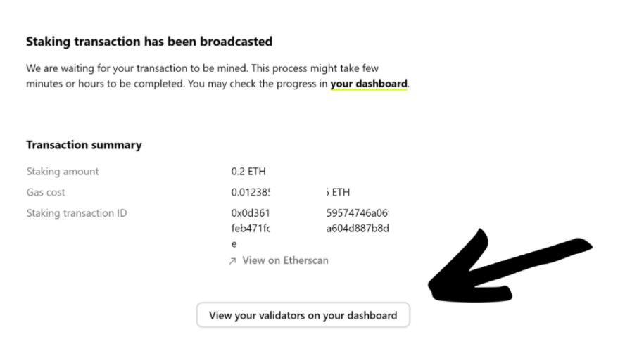The image size is (644, 337).
Task: Click the external-link arrow icon beside Etherscan
Action: click(x=233, y=261)
